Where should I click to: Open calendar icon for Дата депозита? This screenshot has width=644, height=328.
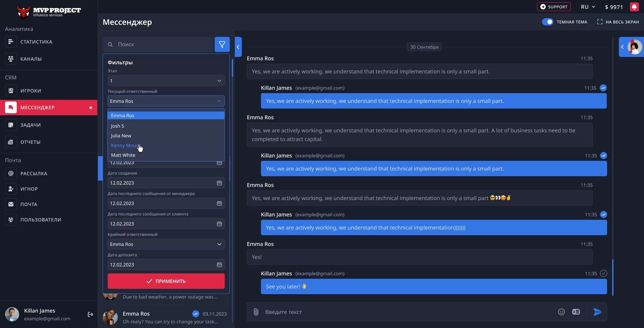click(219, 265)
